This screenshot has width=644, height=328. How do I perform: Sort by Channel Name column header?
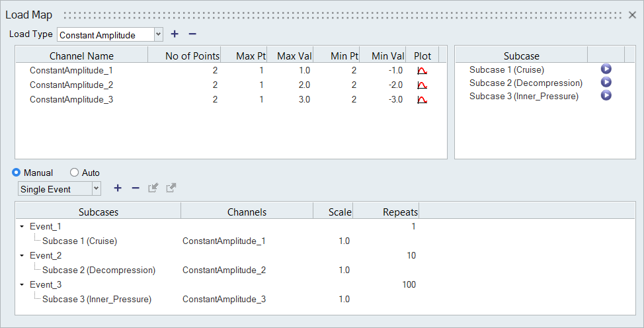point(81,56)
